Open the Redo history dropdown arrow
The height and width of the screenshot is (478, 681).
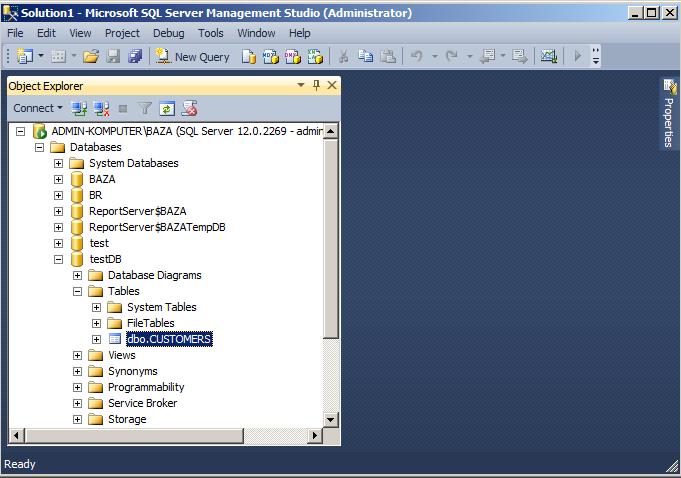click(x=469, y=56)
